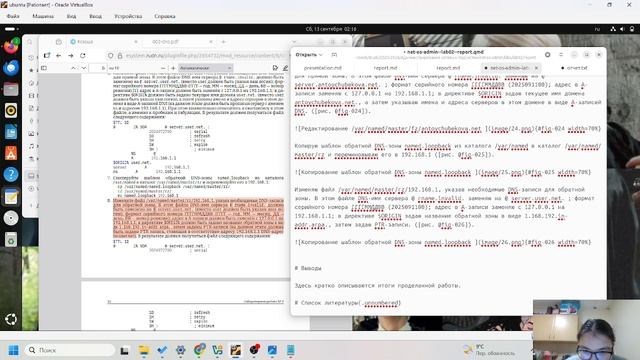Launch Rhythmbox from the Ubuntu dock
The image size is (640, 360).
(x=11, y=110)
